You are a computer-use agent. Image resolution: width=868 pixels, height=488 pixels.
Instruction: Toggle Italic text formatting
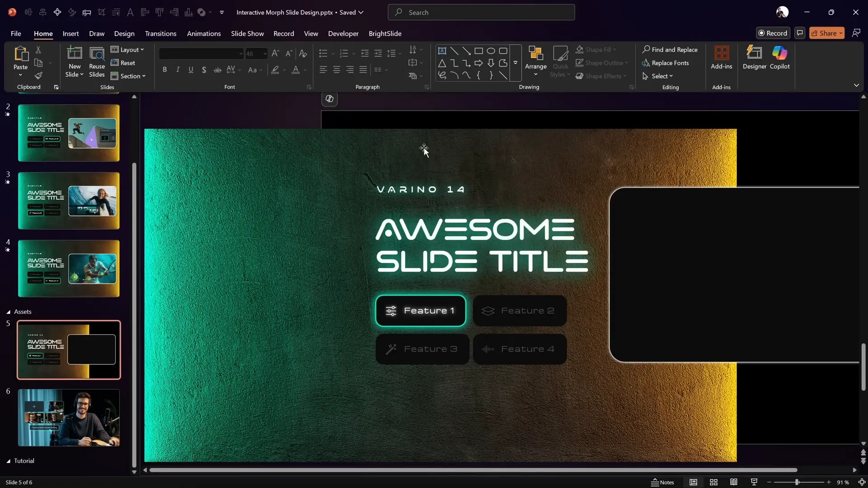[x=178, y=70]
